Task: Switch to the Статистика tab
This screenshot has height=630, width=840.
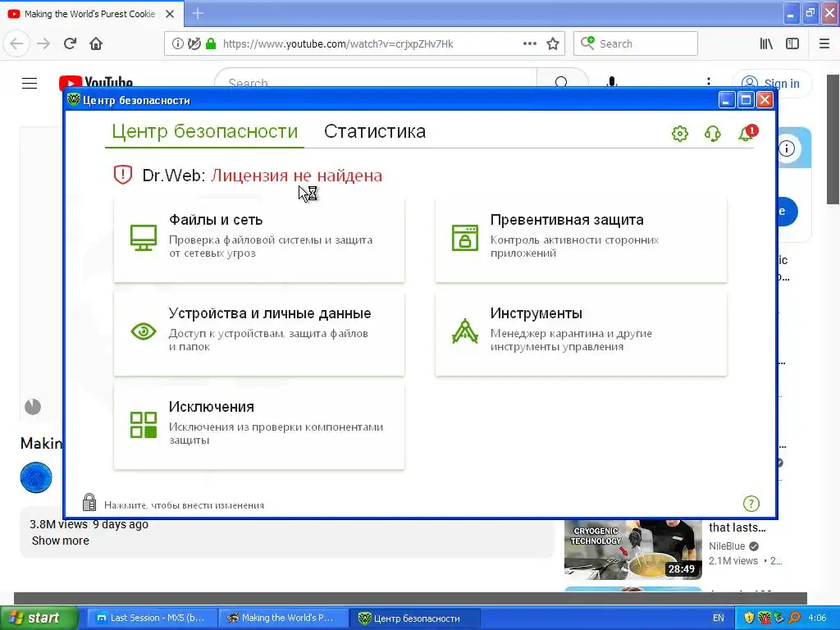Action: click(374, 131)
